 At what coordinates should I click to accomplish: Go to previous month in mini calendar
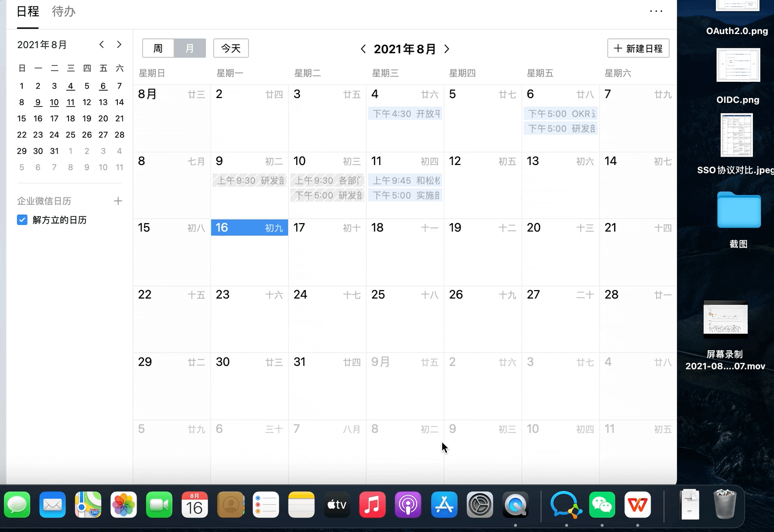pos(102,44)
